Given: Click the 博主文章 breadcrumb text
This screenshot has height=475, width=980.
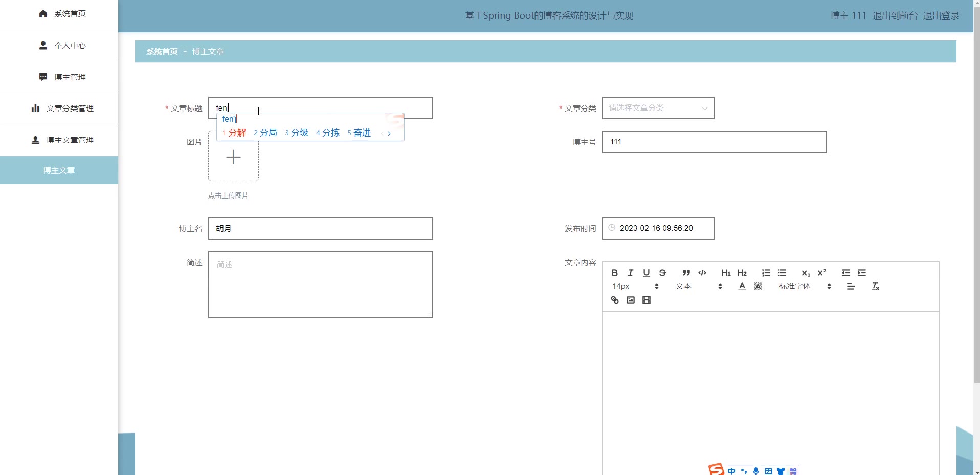Looking at the screenshot, I should pos(208,52).
